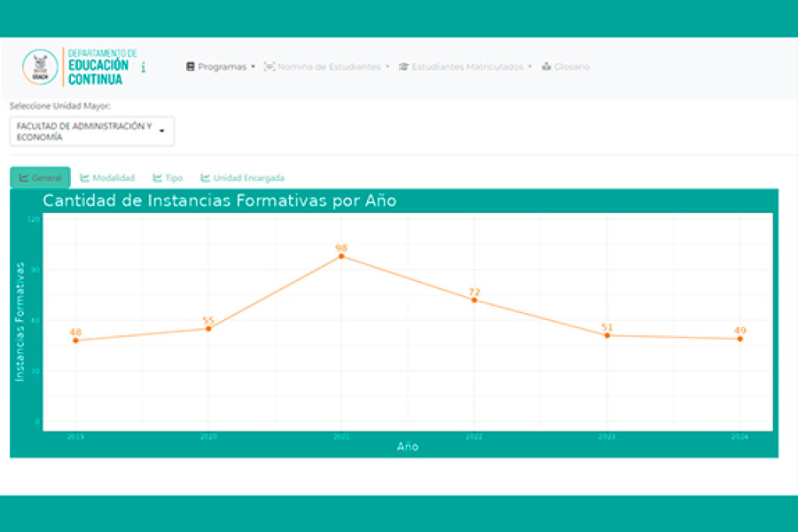Image resolution: width=798 pixels, height=532 pixels.
Task: Click the Glosario link
Action: pos(571,66)
